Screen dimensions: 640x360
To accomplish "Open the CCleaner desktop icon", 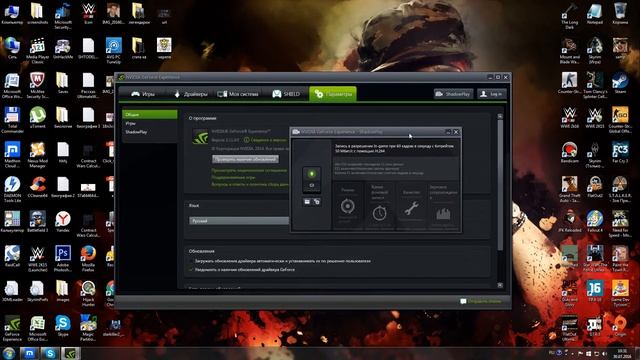I will 38,187.
